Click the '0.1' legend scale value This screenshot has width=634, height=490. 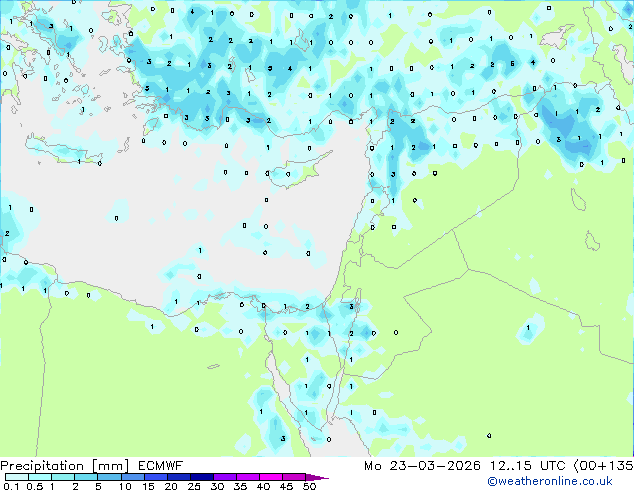[11, 486]
